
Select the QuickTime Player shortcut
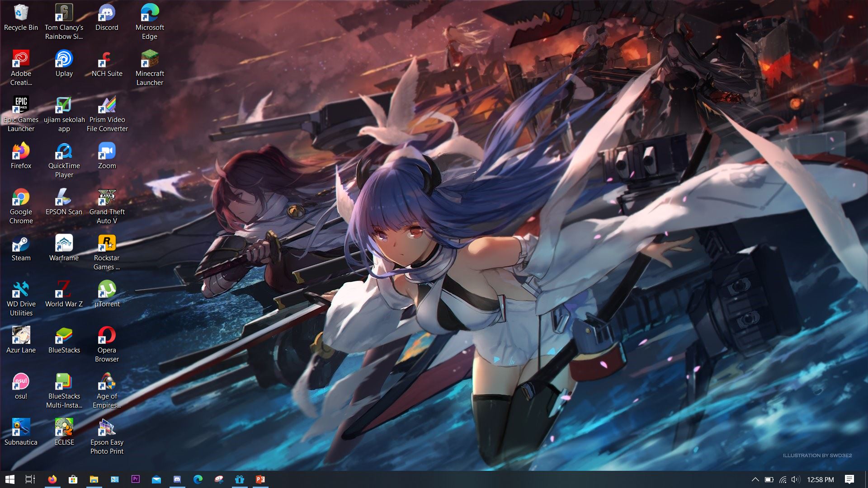click(x=64, y=160)
